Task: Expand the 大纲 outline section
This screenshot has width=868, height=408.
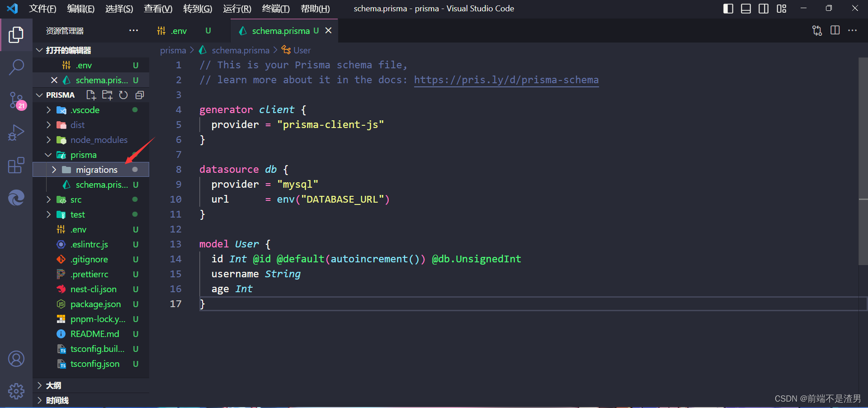Action: coord(90,385)
